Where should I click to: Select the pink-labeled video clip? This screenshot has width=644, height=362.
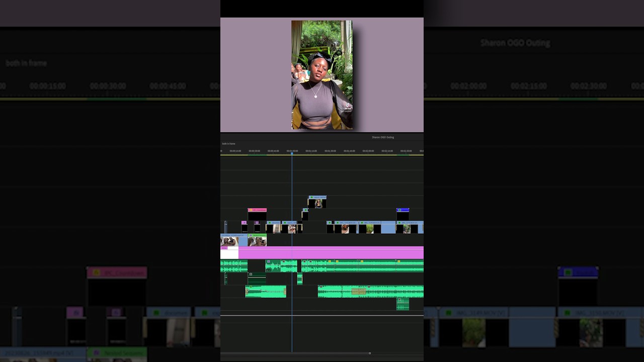pos(257,215)
